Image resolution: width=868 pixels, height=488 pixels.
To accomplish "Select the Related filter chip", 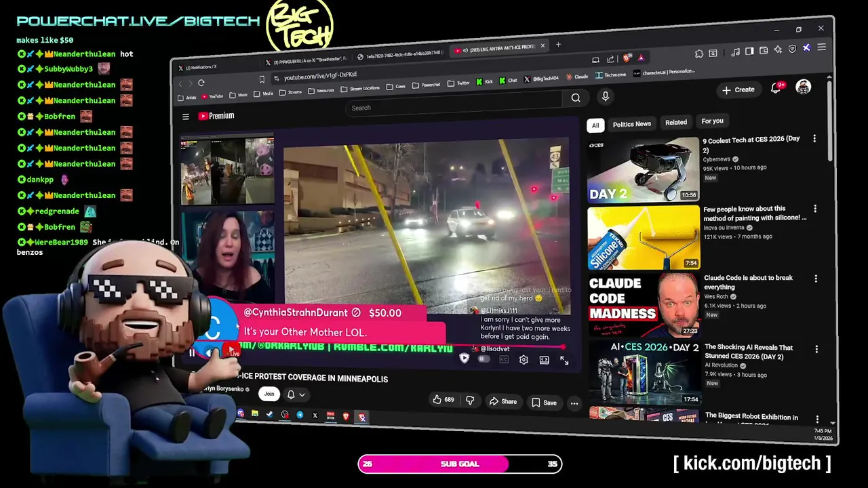I will [x=675, y=122].
